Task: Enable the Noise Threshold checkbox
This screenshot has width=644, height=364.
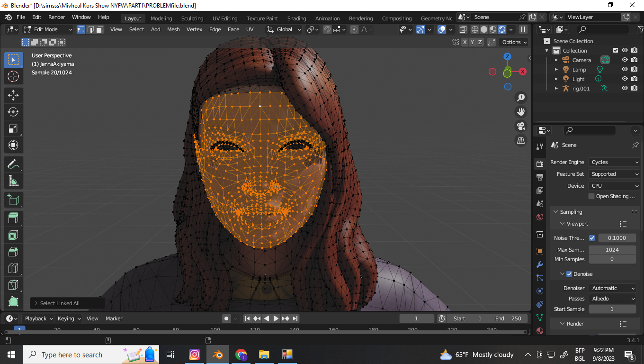Action: point(592,238)
